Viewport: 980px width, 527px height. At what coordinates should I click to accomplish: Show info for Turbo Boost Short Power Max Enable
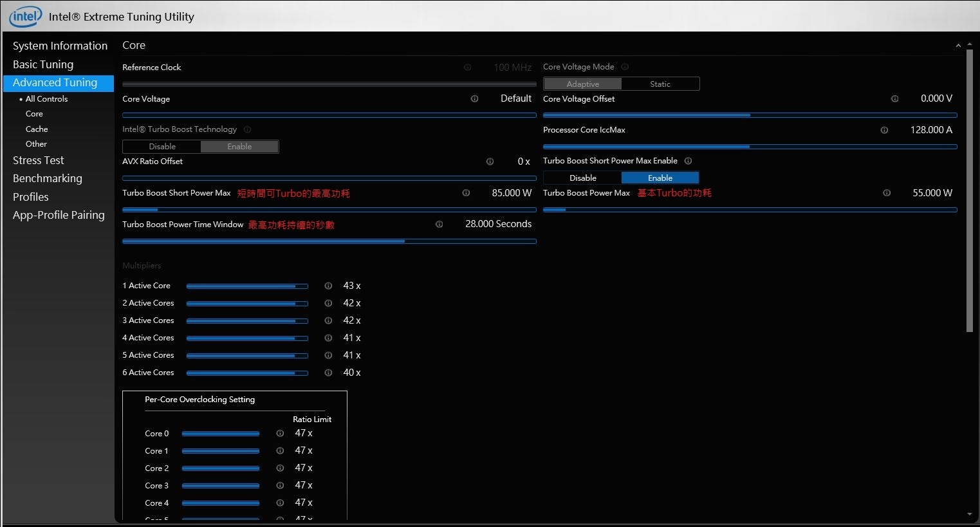click(x=688, y=161)
